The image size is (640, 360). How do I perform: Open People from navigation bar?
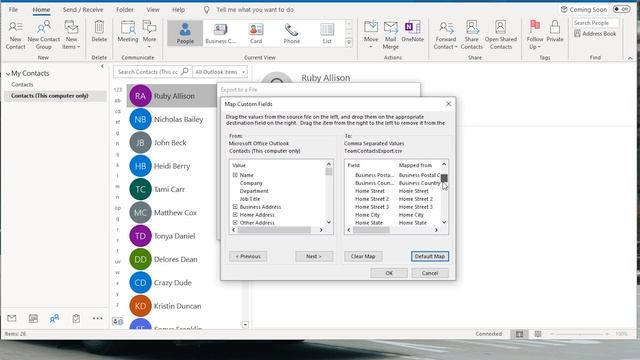point(54,318)
